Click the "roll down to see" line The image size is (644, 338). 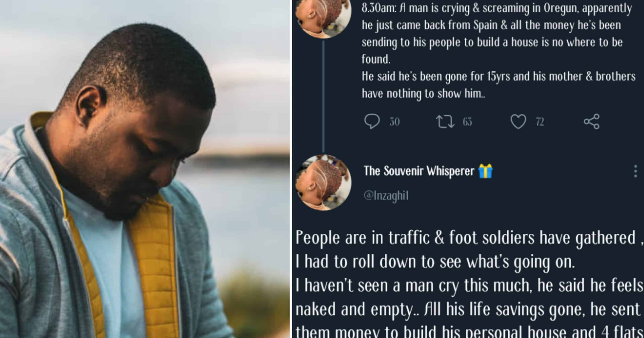pos(435,262)
